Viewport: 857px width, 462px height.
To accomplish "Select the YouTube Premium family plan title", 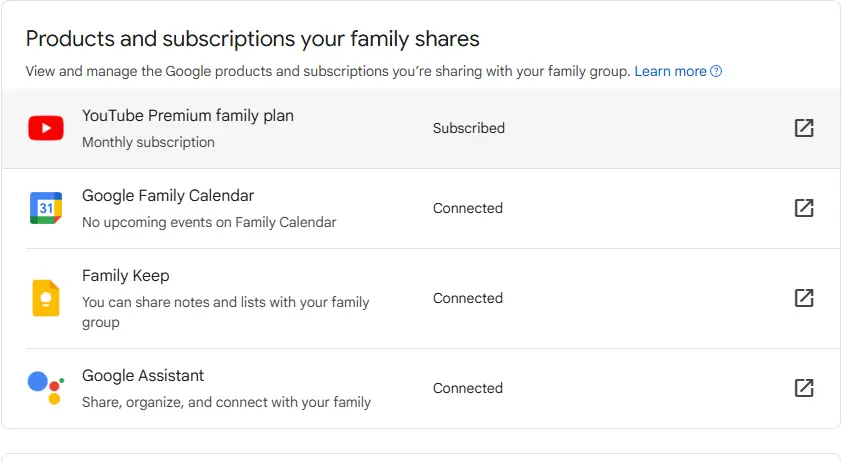I will coord(188,115).
